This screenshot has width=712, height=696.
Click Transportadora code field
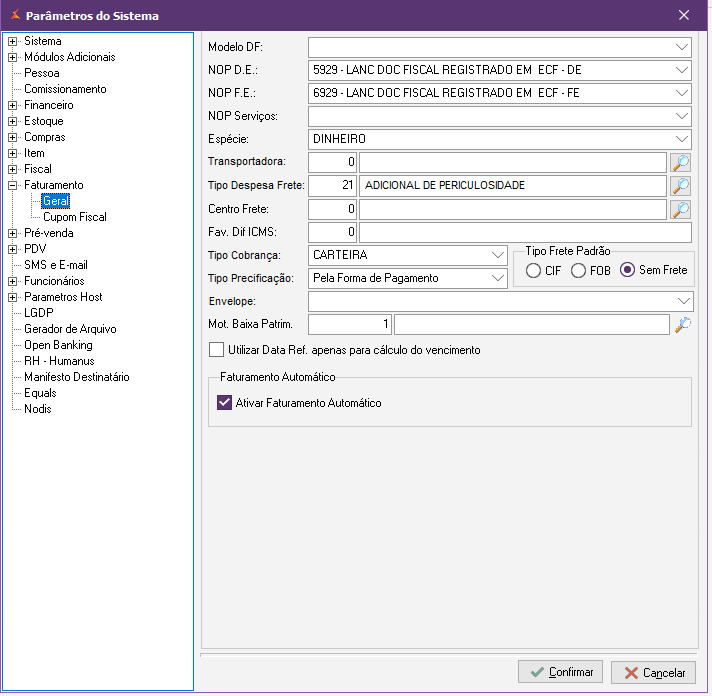332,162
